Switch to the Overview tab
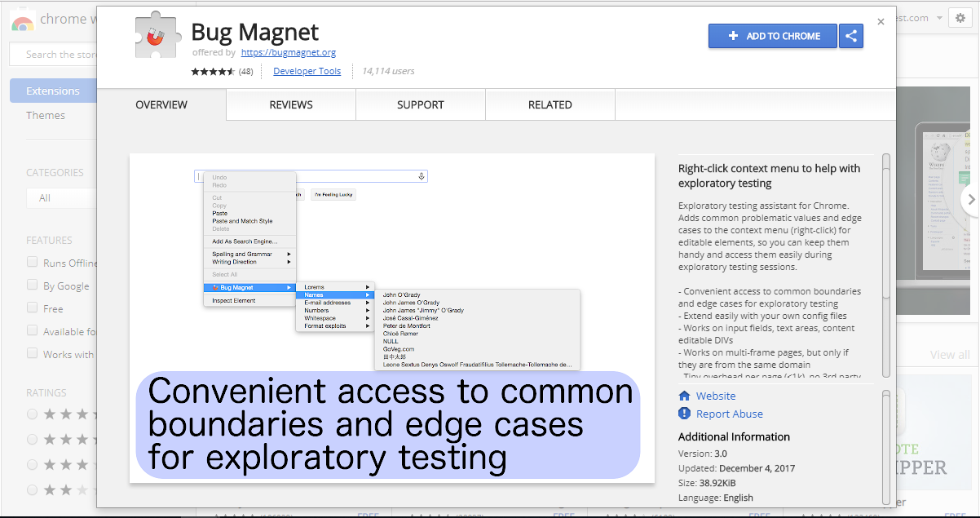The image size is (980, 518). (161, 104)
